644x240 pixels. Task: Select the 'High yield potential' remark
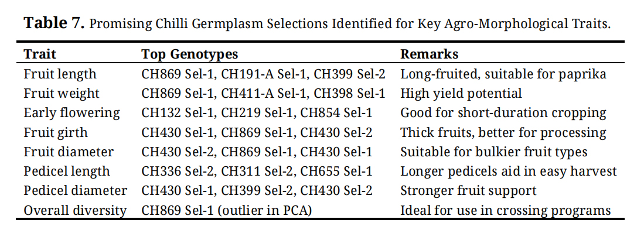(461, 94)
